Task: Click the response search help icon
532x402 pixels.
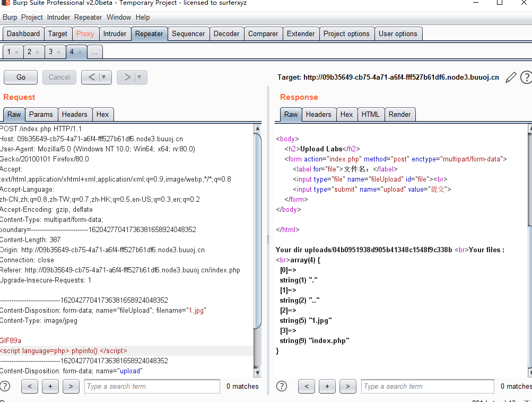Action: tap(282, 386)
